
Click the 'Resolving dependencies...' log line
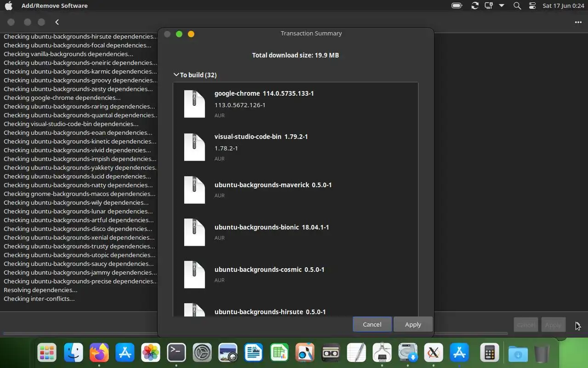(40, 290)
